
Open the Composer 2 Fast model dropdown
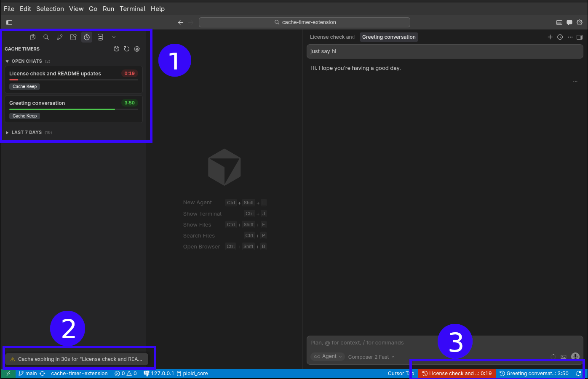(371, 357)
